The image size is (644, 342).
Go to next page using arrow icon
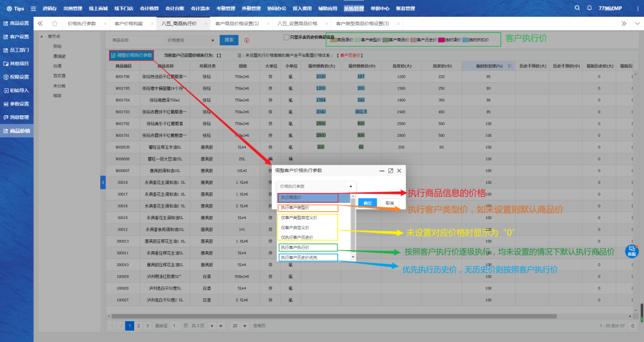coord(212,326)
